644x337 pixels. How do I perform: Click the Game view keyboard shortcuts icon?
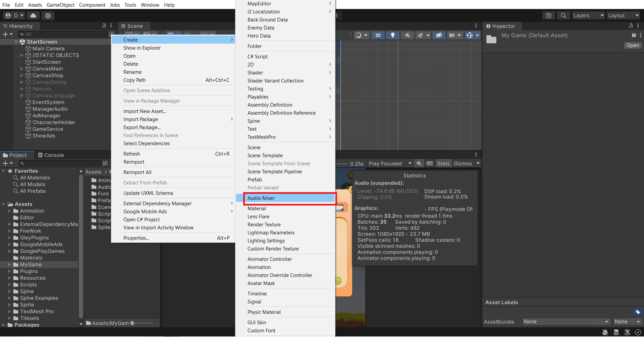click(430, 163)
